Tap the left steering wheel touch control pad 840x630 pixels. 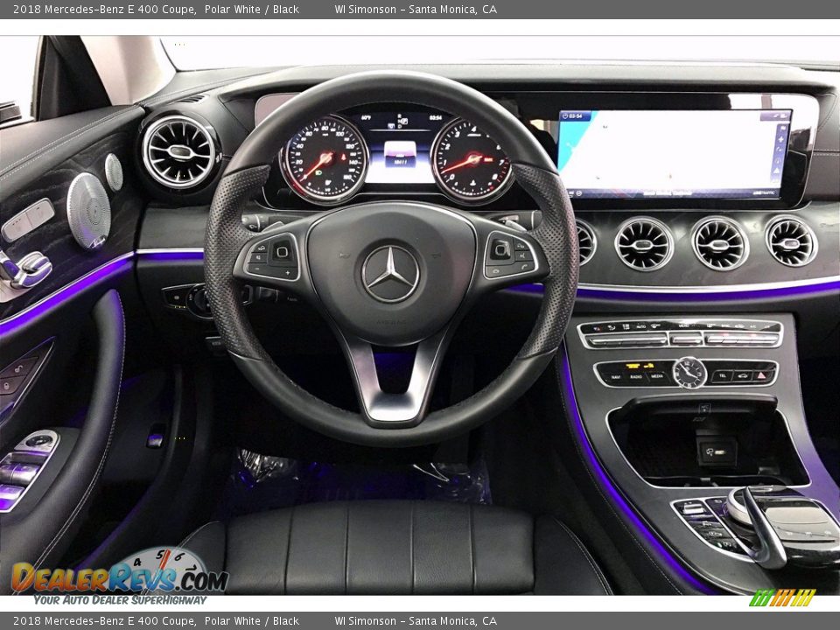pyautogui.click(x=283, y=252)
